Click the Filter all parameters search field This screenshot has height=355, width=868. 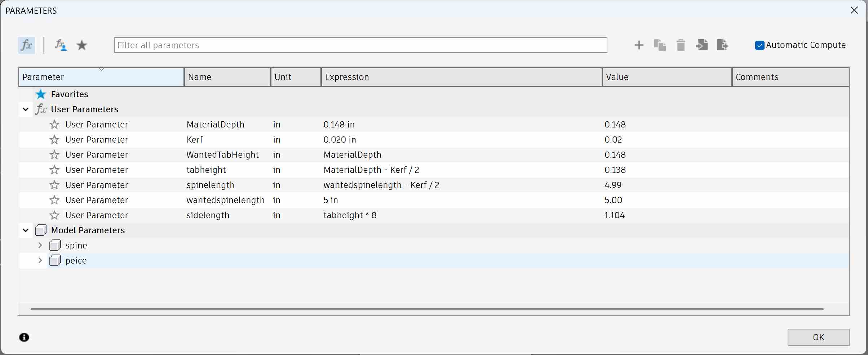pos(360,45)
